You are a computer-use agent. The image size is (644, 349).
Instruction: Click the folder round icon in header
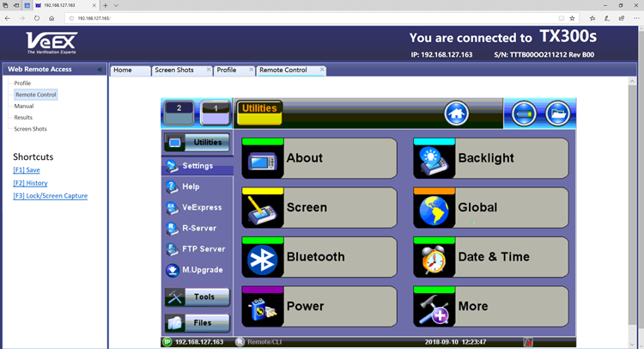click(557, 113)
